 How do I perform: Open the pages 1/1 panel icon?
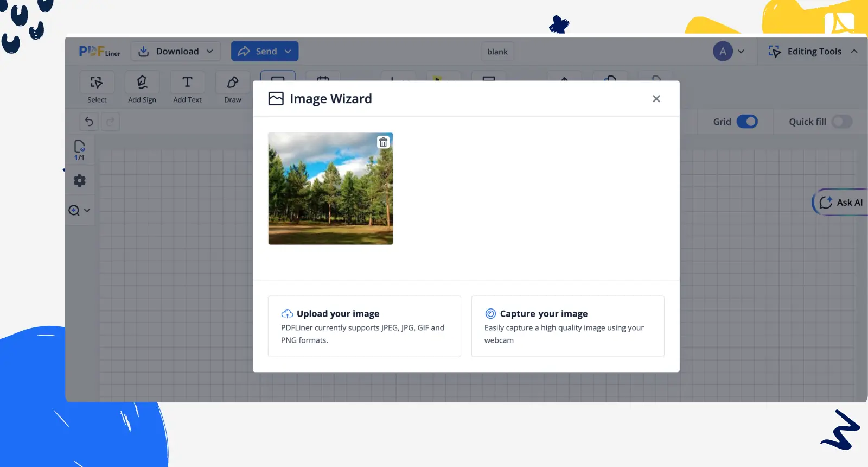click(x=80, y=150)
